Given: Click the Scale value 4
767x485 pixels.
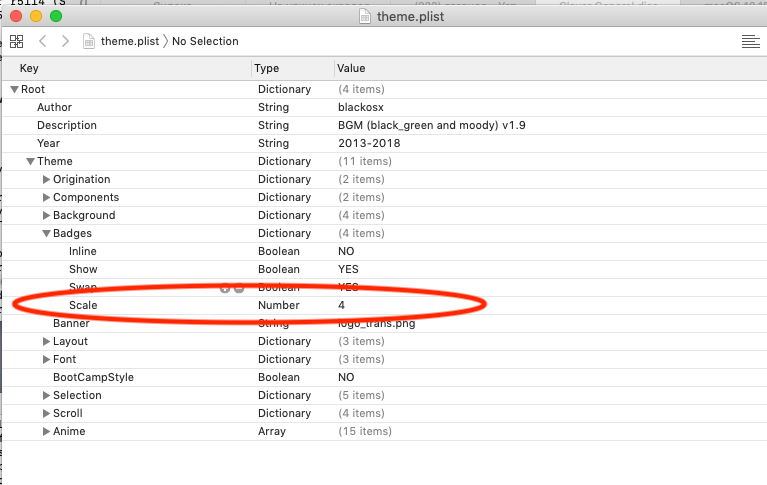Looking at the screenshot, I should [341, 305].
